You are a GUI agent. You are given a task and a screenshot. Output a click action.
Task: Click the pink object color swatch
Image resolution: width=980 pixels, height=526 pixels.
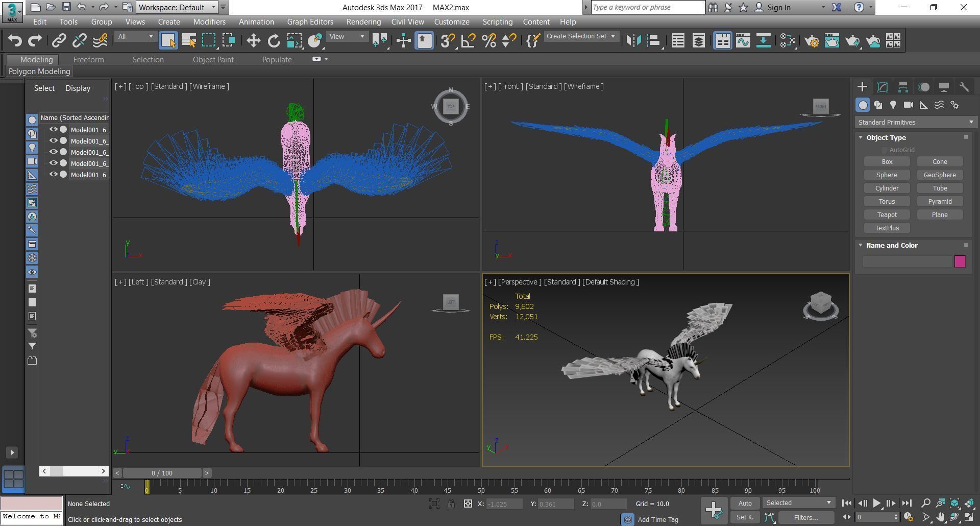click(960, 261)
